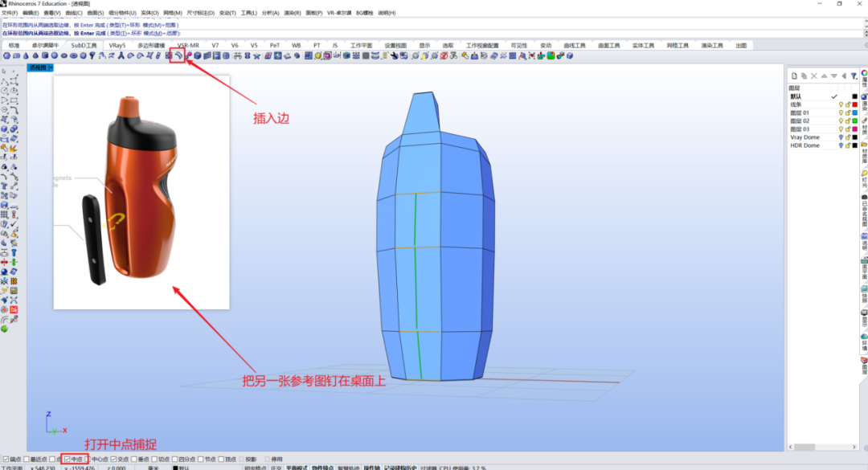Open the 透视图 viewport dropdown arrow
This screenshot has width=868, height=470.
(x=51, y=67)
